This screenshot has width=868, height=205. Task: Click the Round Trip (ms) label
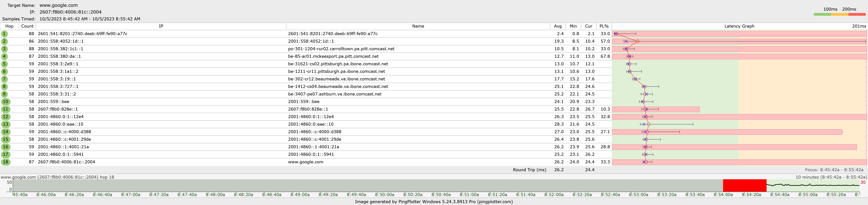point(529,170)
